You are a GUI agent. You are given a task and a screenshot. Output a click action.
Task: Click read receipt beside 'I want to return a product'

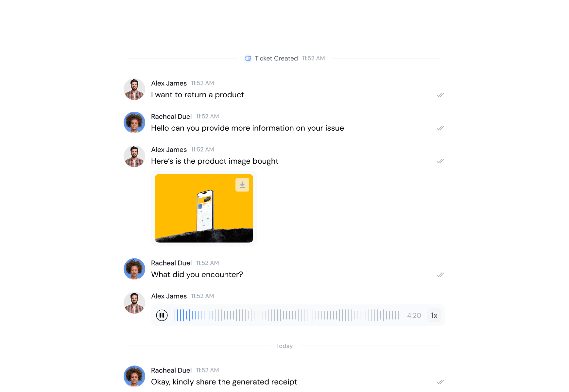440,95
